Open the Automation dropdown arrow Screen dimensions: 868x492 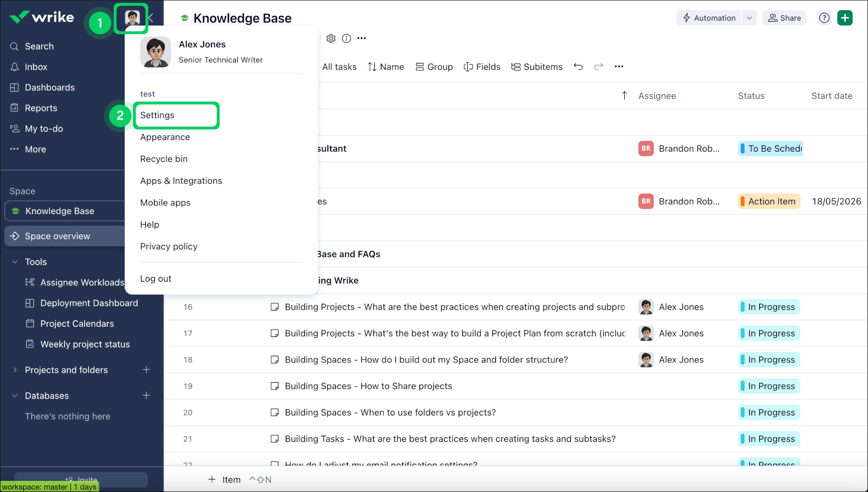pyautogui.click(x=750, y=18)
